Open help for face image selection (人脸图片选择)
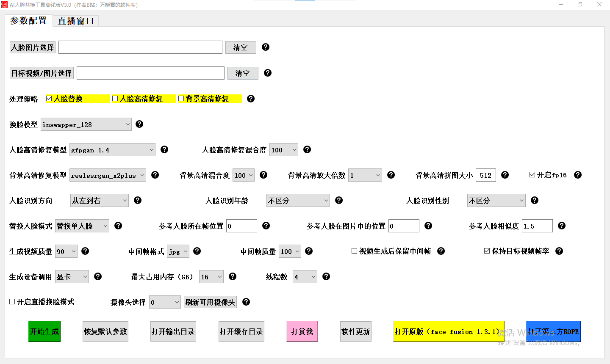 pyautogui.click(x=265, y=47)
